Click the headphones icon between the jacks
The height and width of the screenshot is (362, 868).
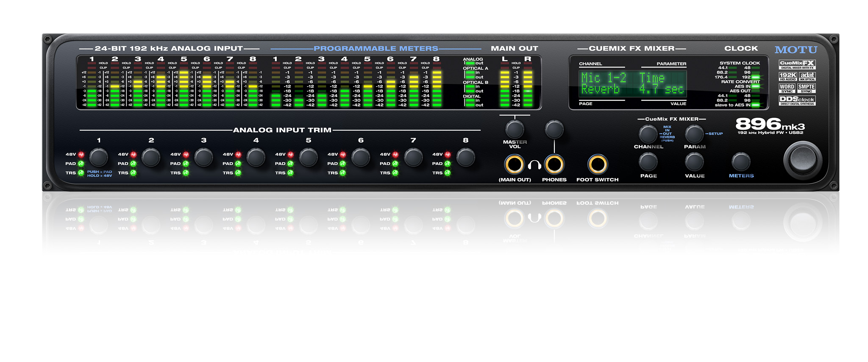(x=534, y=165)
